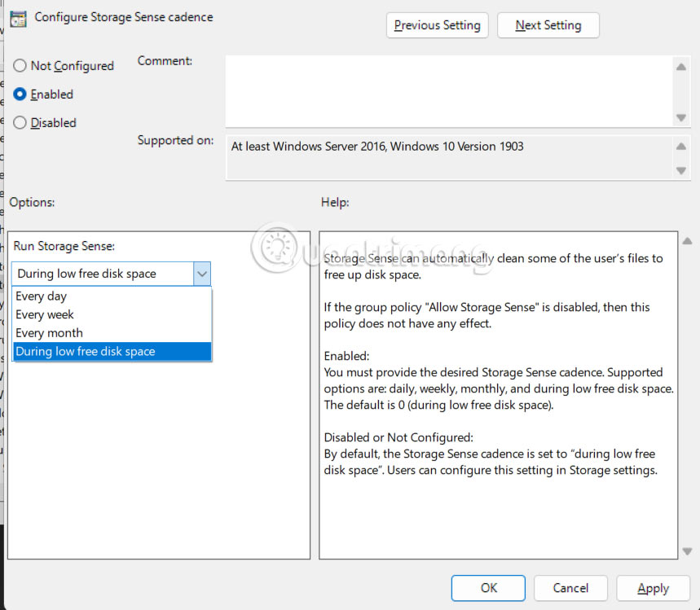
Task: Open the Run Storage Sense dropdown arrow
Action: coord(202,274)
